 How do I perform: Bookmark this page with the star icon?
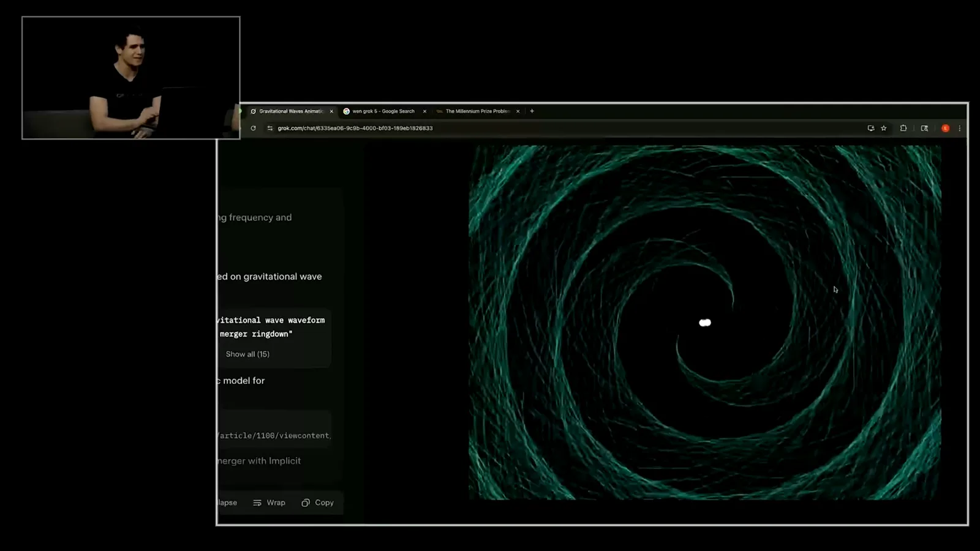pos(884,128)
